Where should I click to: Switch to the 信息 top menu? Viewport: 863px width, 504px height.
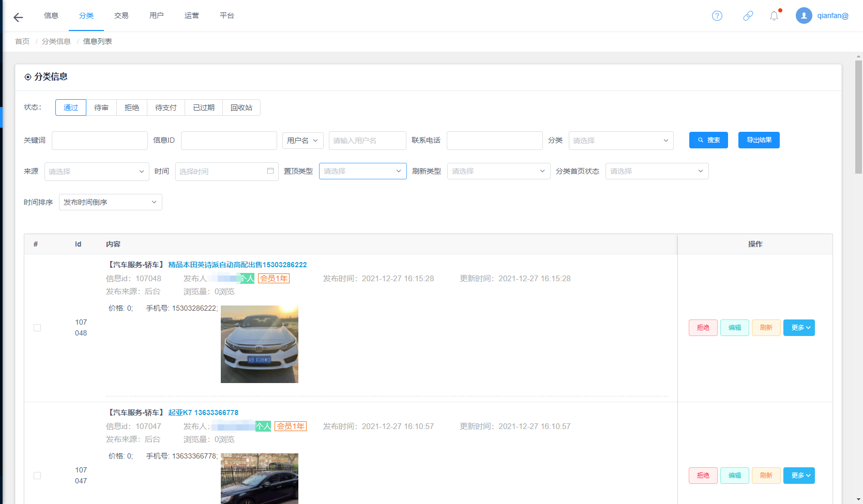tap(51, 16)
